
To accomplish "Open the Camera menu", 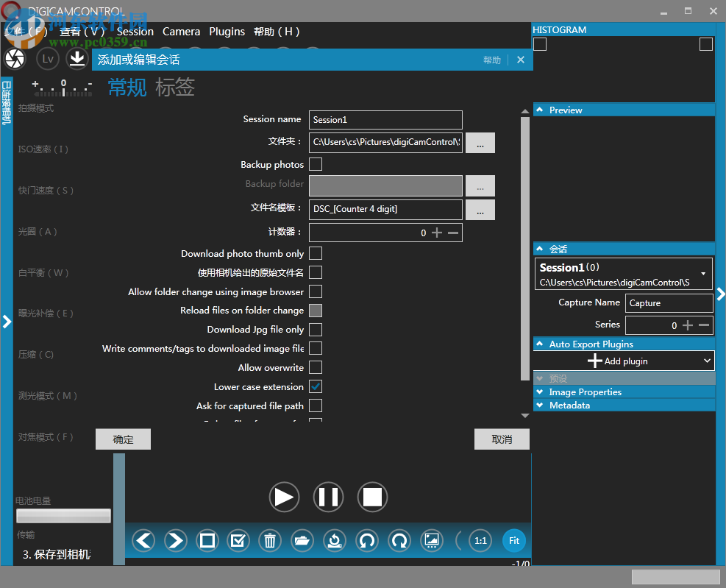I will (181, 31).
